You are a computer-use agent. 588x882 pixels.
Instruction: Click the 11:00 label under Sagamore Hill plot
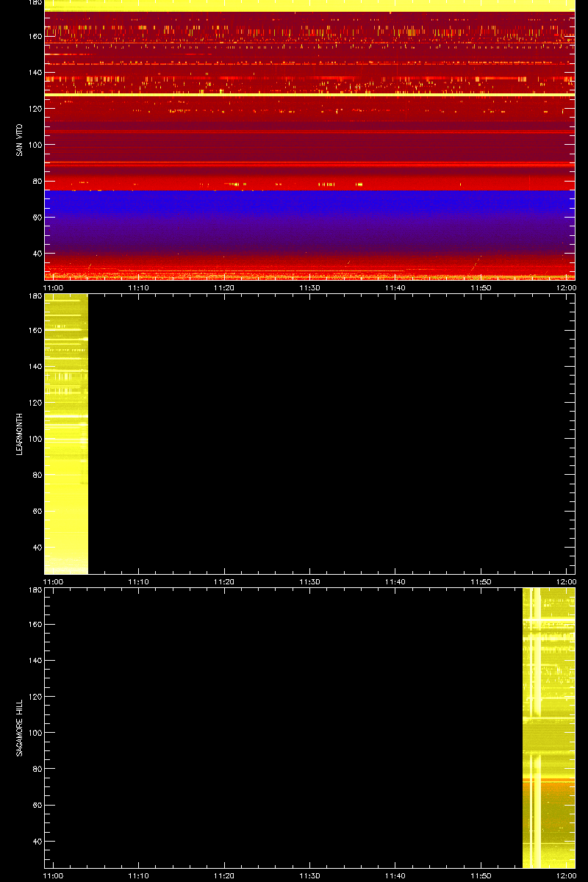(x=54, y=875)
